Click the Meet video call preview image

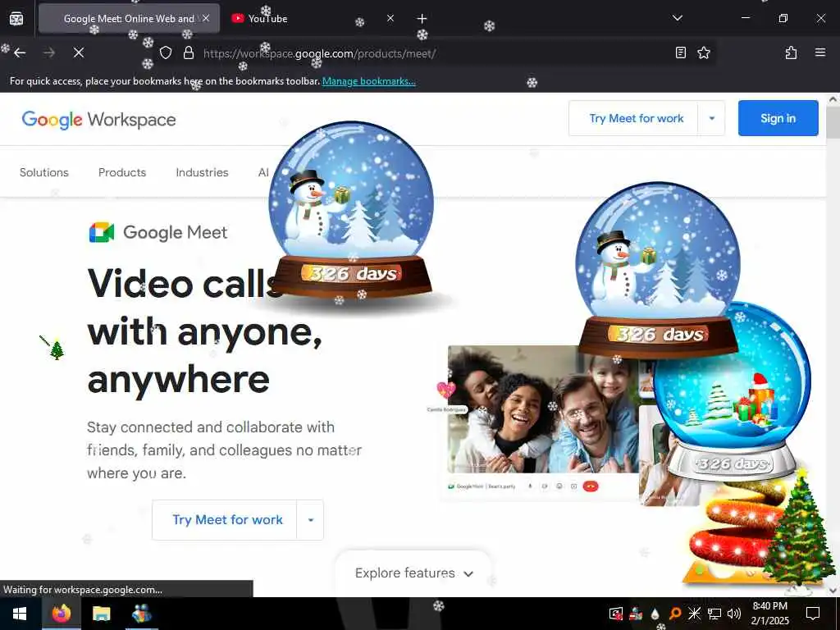pos(542,410)
